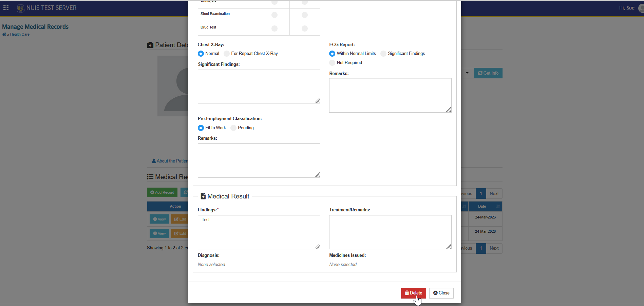Close the medical record dialog
Viewport: 644px width, 306px height.
(441, 293)
